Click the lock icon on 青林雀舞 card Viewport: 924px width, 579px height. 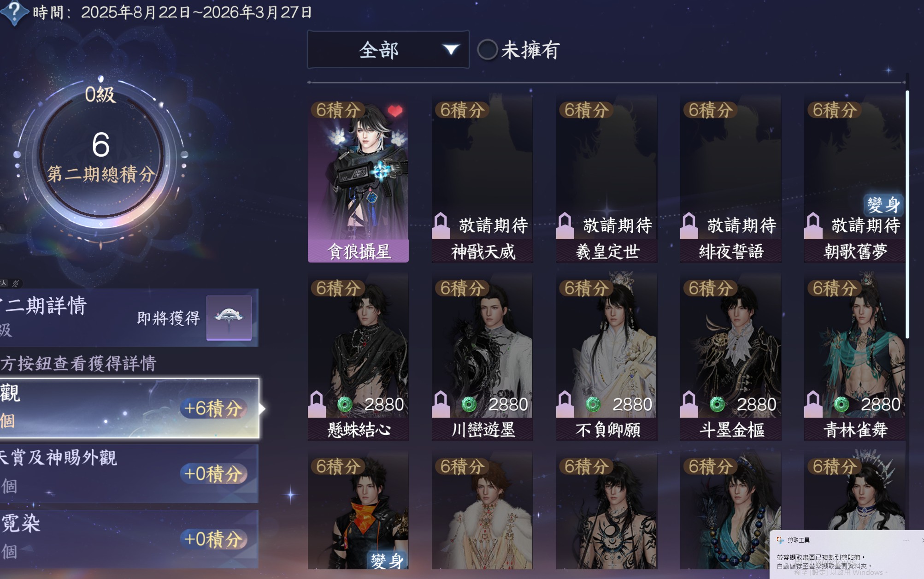(x=813, y=404)
